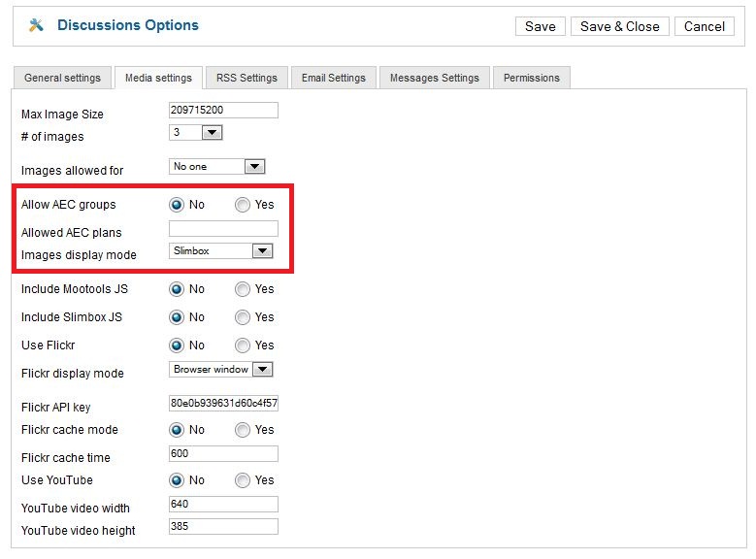Go to the Email Settings tab
The width and height of the screenshot is (756, 559).
click(x=334, y=78)
